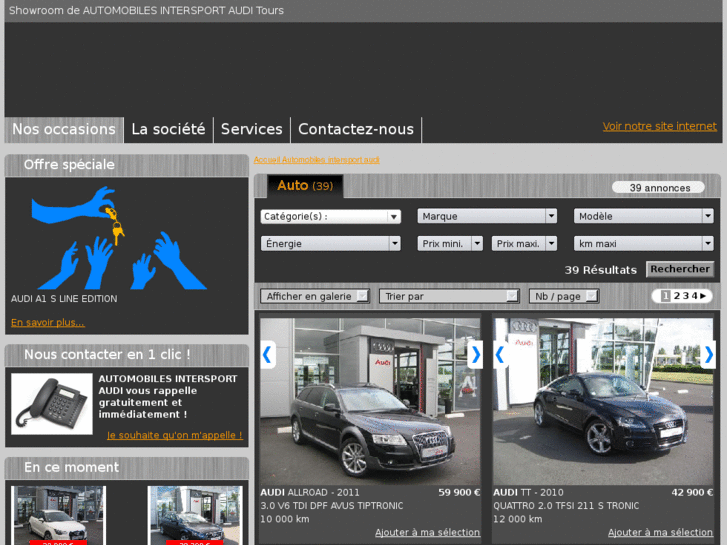Open the Trier par dropdown
This screenshot has height=545, width=727.
[x=449, y=296]
